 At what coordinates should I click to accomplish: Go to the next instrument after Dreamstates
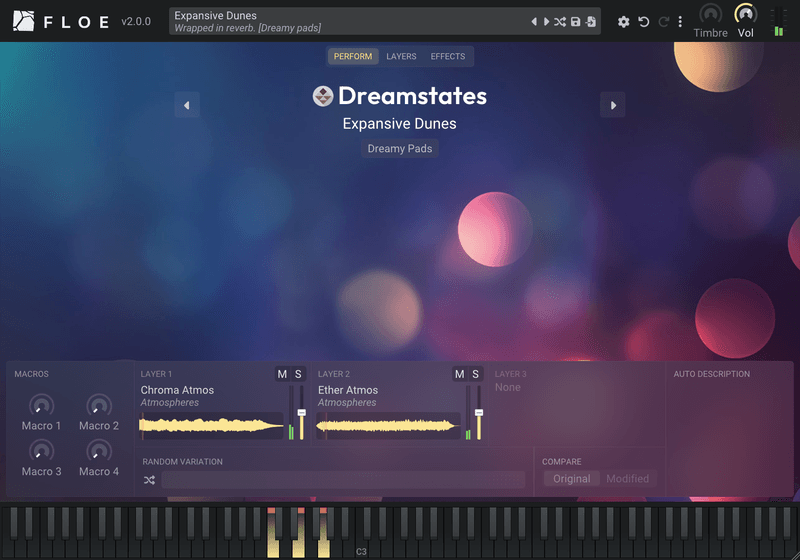click(613, 105)
